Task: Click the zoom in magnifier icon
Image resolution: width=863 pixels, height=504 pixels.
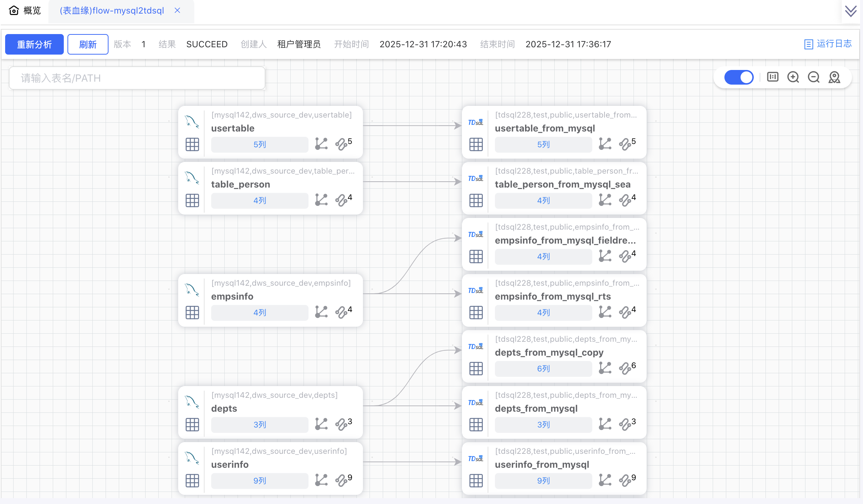Action: pos(793,77)
